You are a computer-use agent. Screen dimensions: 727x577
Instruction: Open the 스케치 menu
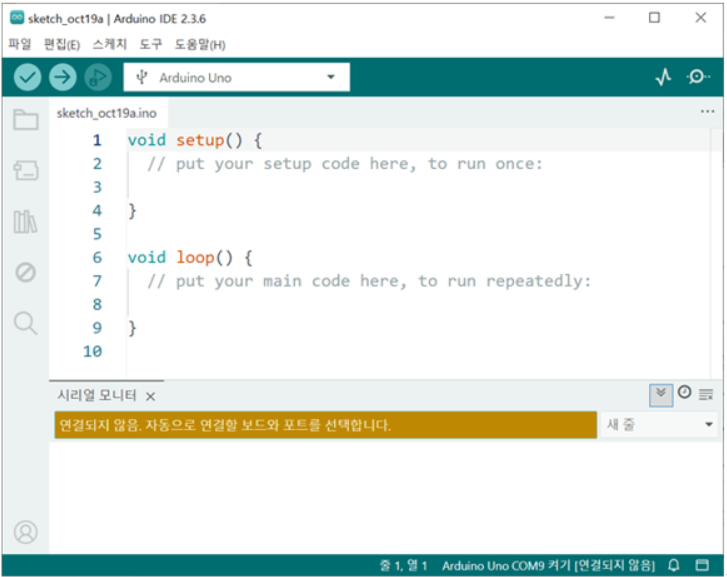109,45
